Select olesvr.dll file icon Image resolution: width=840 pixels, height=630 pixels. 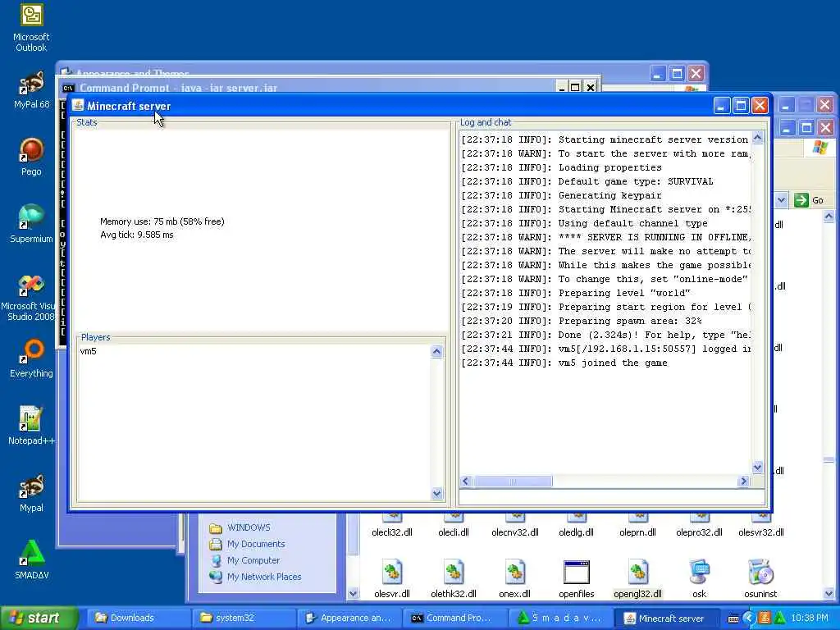[x=391, y=572]
